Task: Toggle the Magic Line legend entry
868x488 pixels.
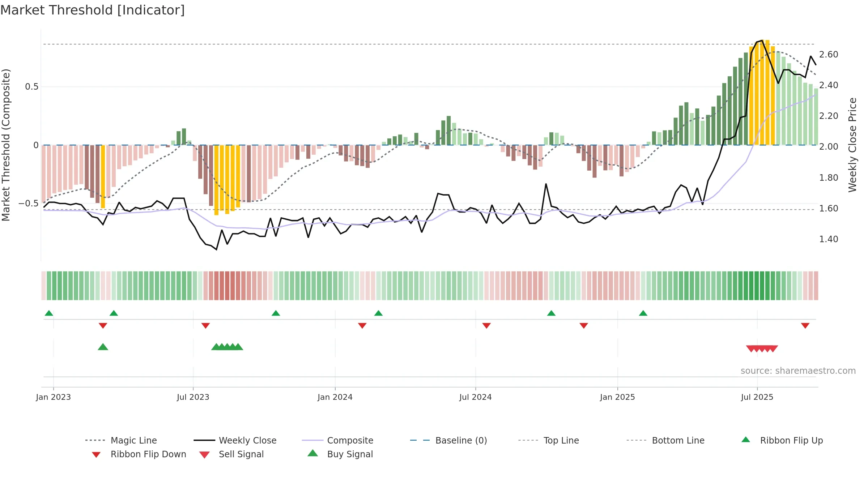Action: coord(121,440)
